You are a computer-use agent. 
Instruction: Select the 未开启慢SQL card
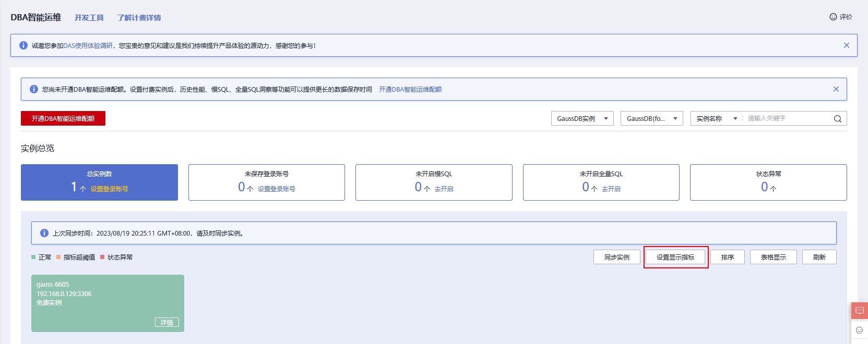coord(434,182)
